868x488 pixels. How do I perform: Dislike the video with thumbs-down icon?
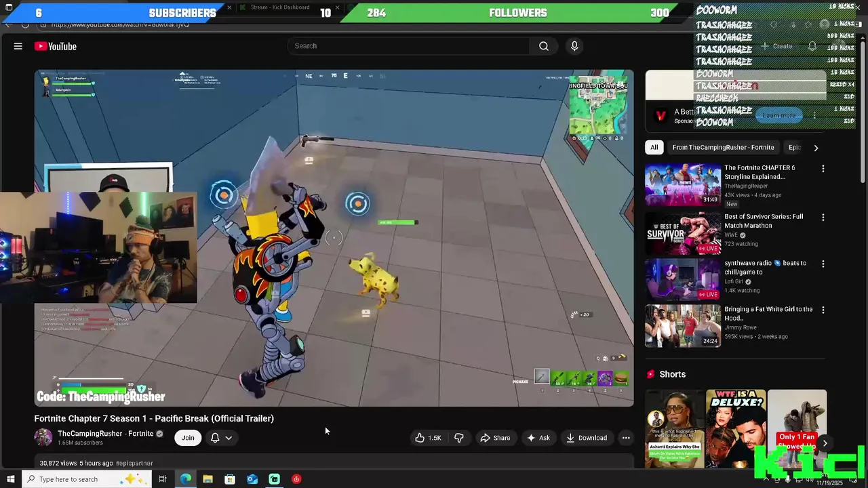[459, 438]
